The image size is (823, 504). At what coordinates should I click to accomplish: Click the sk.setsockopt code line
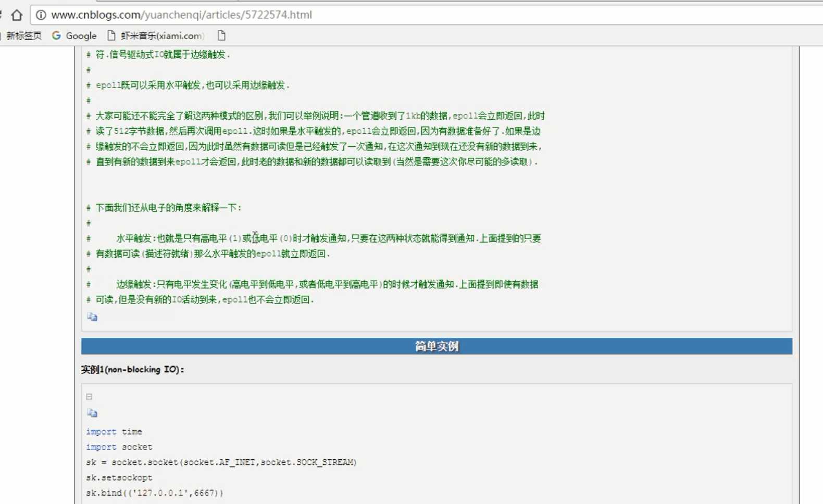[119, 477]
